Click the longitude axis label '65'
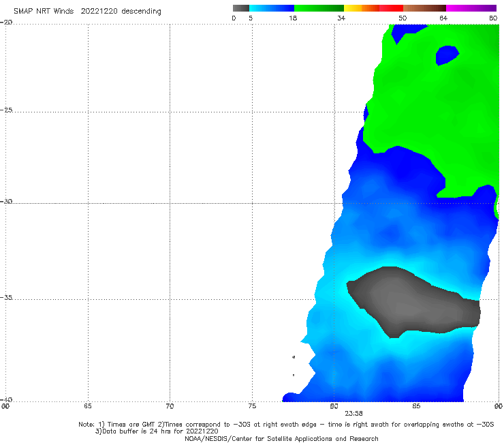 [x=88, y=406]
